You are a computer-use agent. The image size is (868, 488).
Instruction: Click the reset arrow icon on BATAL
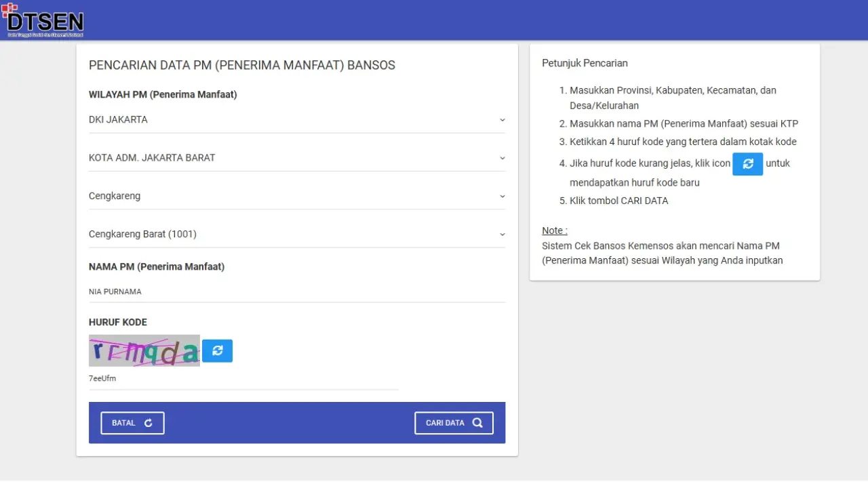tap(149, 423)
